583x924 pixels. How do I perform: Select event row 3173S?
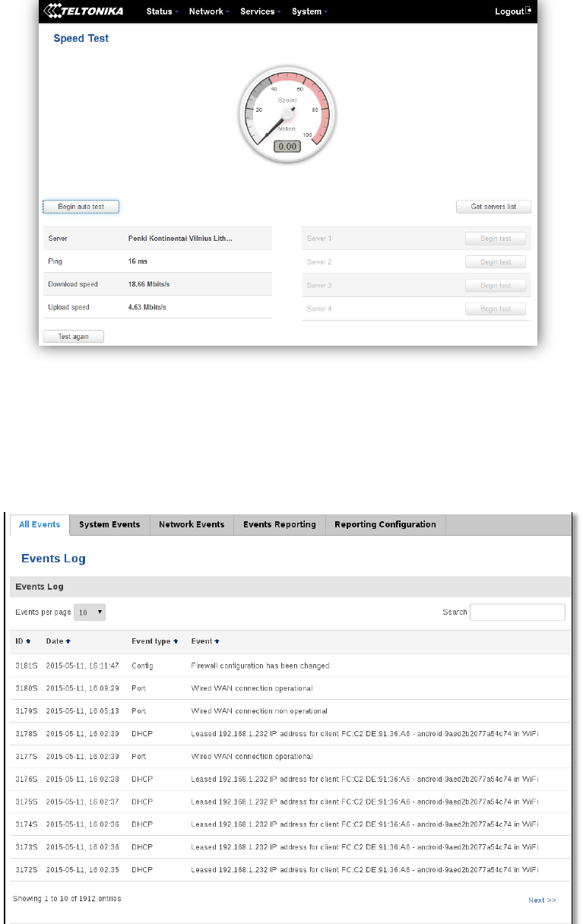pos(290,848)
